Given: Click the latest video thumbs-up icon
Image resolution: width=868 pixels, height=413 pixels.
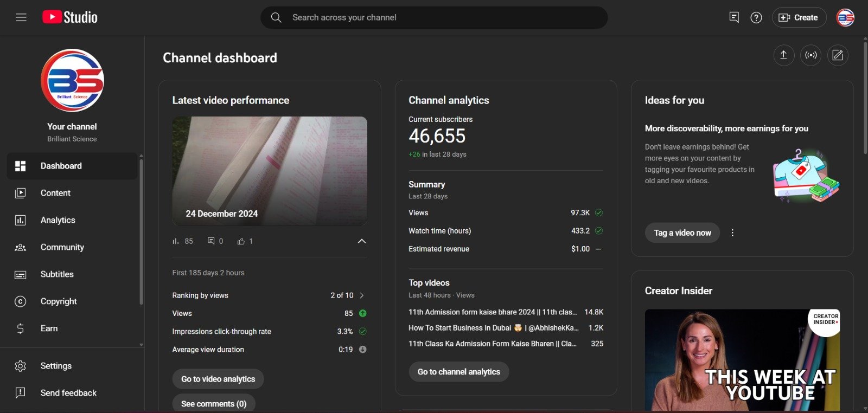Looking at the screenshot, I should click(241, 241).
